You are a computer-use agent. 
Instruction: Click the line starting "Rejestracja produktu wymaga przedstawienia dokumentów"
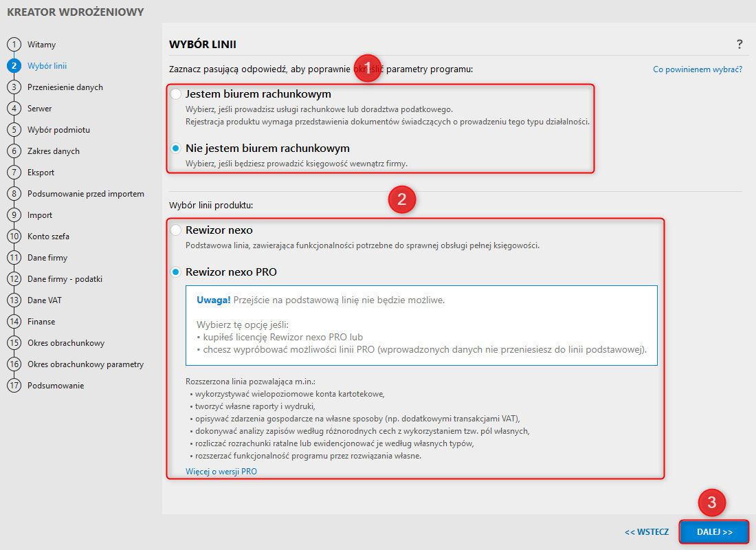pyautogui.click(x=388, y=122)
